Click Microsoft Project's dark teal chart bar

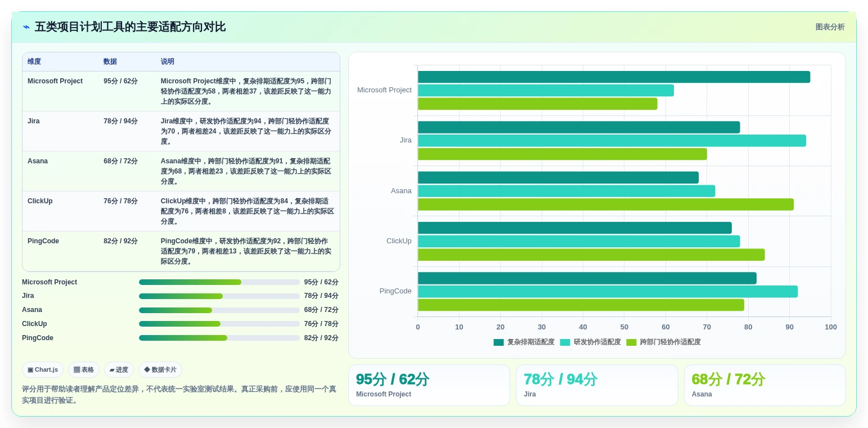[x=614, y=77]
